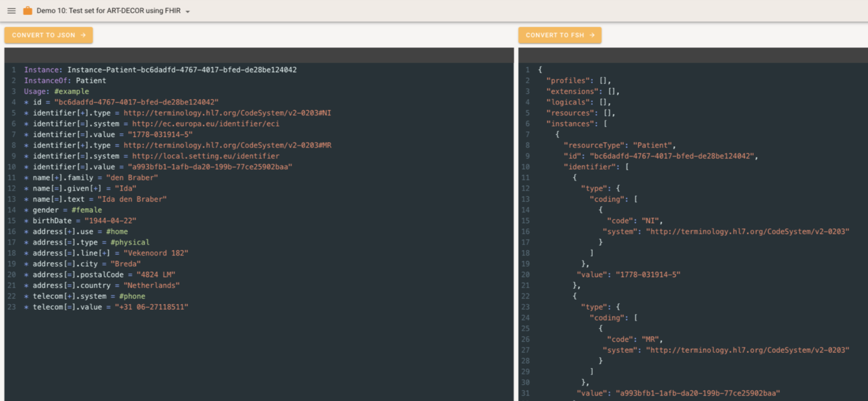The width and height of the screenshot is (868, 401).
Task: Expand the project selector dropdown arrow
Action: 188,11
